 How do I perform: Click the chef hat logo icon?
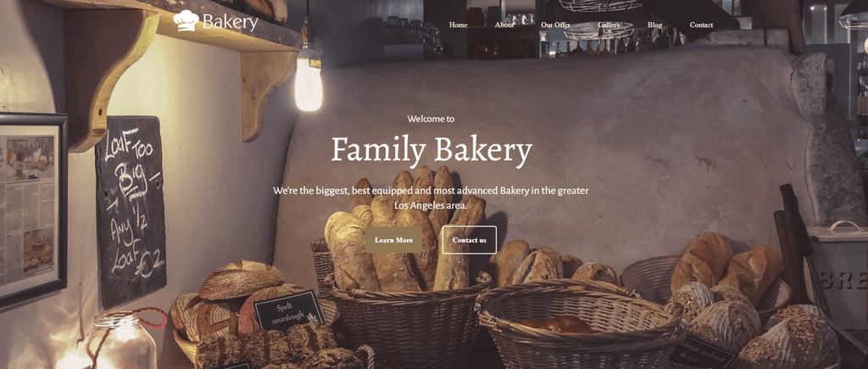[x=186, y=20]
